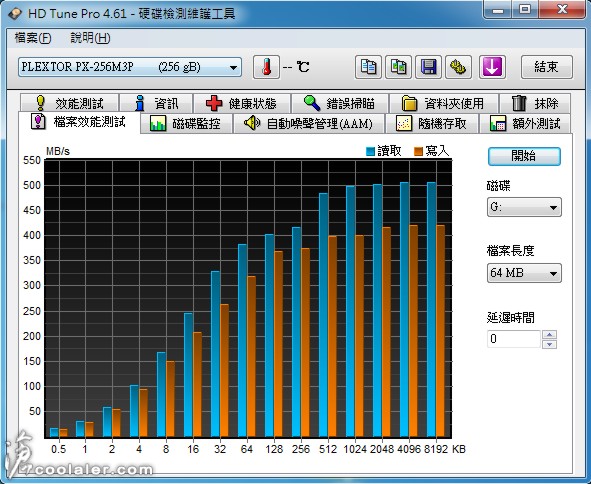Click the copy screenshot to clipboard icon

pyautogui.click(x=398, y=67)
